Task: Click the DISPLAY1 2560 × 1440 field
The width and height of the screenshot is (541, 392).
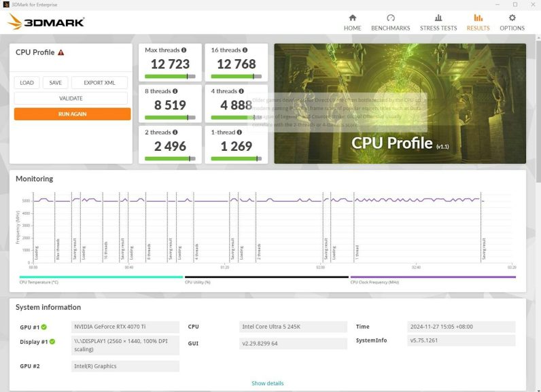Action: click(x=125, y=345)
